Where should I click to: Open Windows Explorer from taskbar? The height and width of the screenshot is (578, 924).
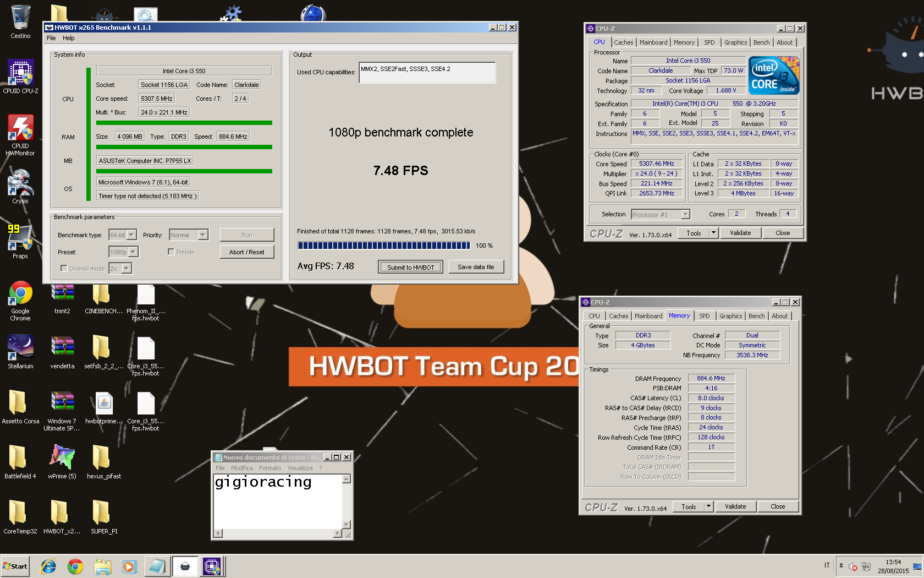(102, 566)
